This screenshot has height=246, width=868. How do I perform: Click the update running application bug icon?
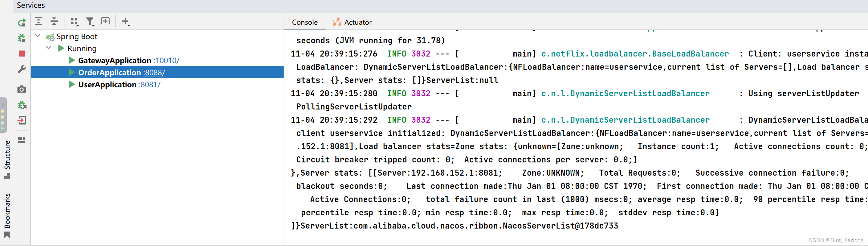coord(22,105)
